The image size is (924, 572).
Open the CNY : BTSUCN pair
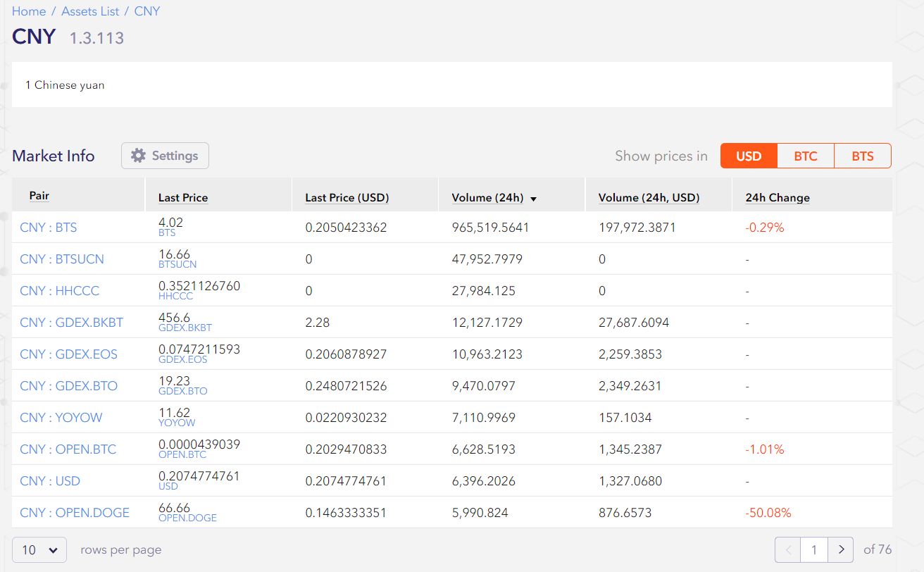[x=62, y=259]
